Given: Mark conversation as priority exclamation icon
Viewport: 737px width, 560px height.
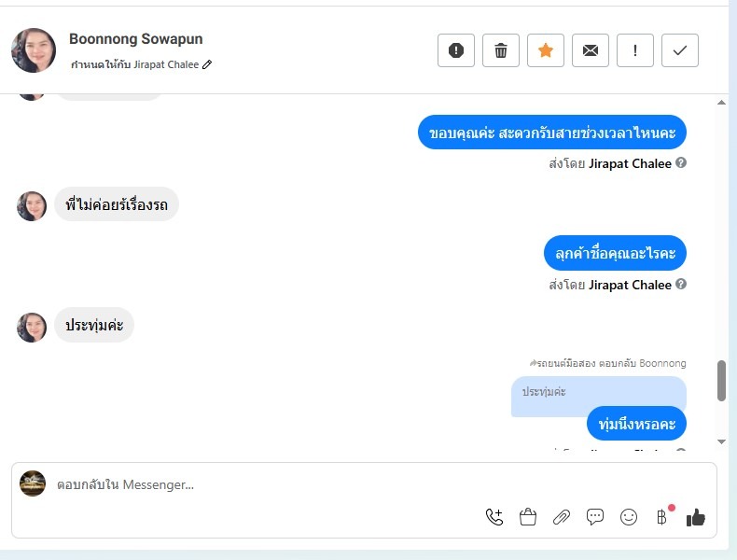Looking at the screenshot, I should [x=635, y=50].
